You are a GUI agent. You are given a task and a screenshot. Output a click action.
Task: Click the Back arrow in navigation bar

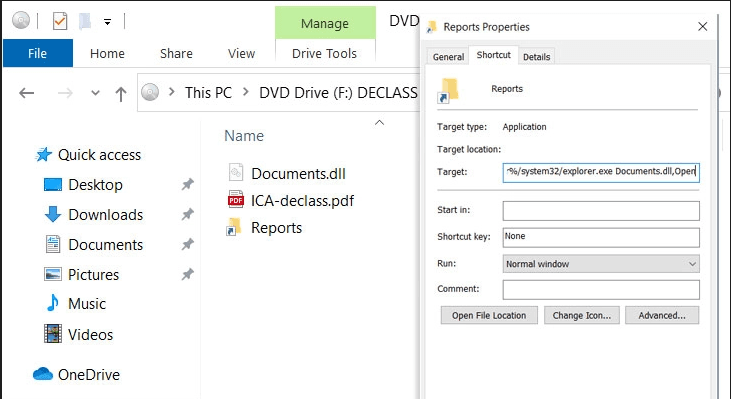tap(27, 93)
